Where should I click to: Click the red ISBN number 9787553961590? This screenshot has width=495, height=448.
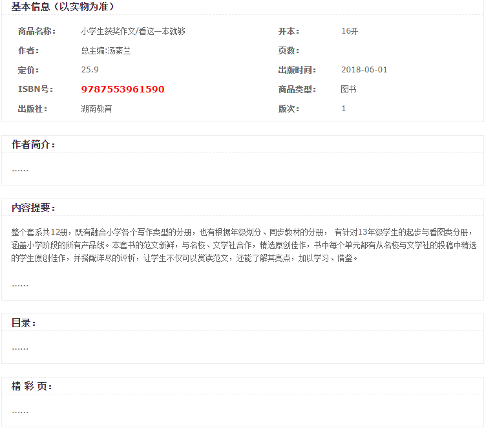click(x=123, y=89)
